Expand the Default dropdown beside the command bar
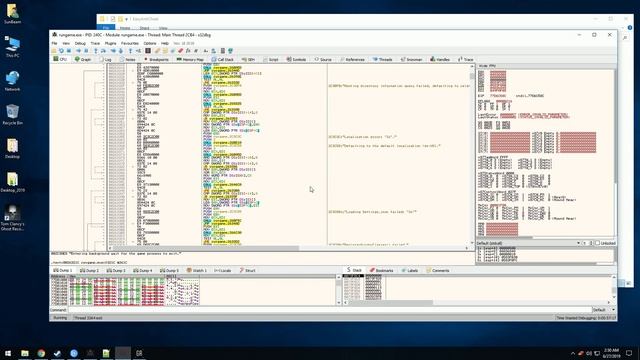Viewport: 640px width, 360px height. tap(604, 310)
